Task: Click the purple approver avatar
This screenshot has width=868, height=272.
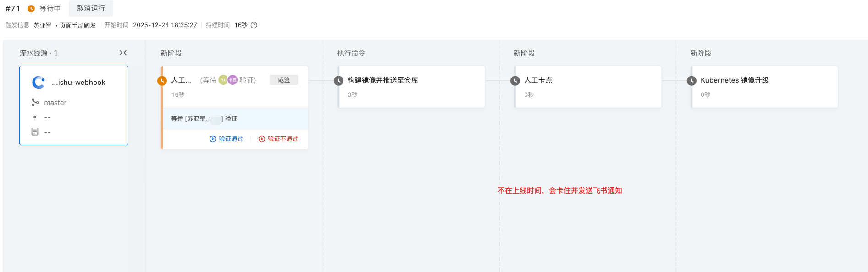Action: [232, 80]
